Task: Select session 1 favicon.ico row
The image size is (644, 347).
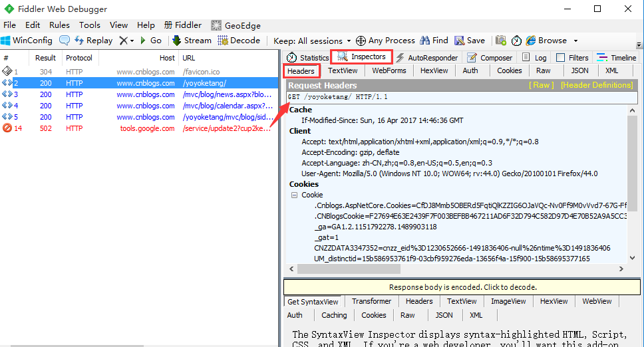Action: (x=139, y=72)
